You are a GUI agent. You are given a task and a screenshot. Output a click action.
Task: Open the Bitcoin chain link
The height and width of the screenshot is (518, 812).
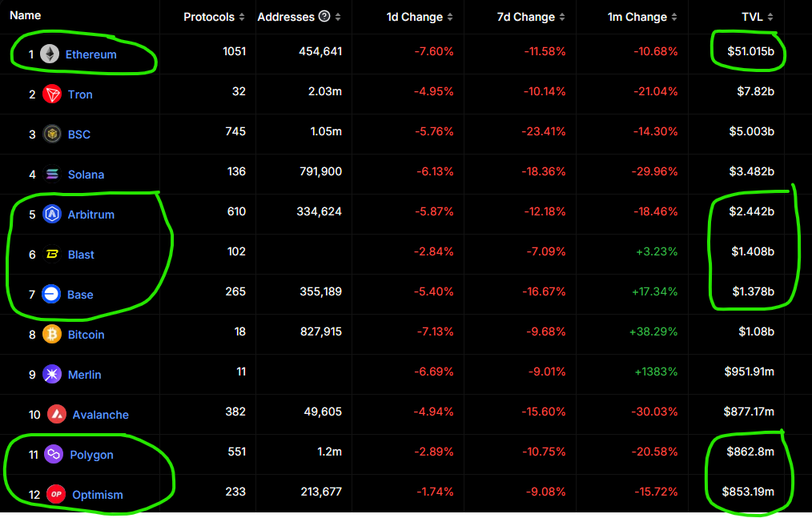tap(86, 335)
